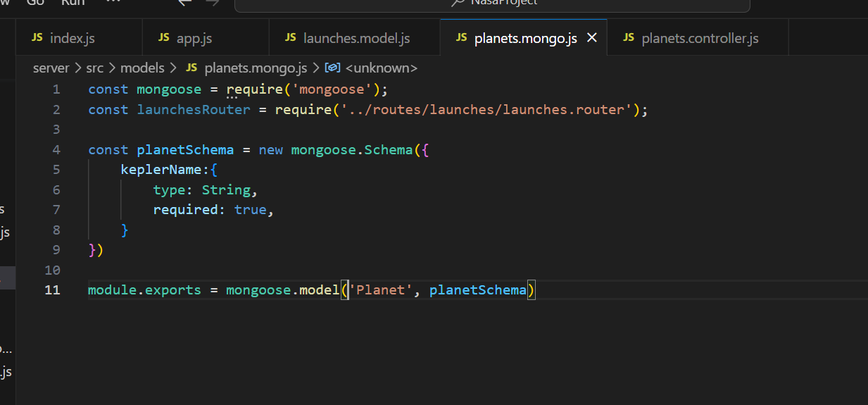The image size is (868, 405).
Task: Open the Go menu
Action: (x=36, y=2)
